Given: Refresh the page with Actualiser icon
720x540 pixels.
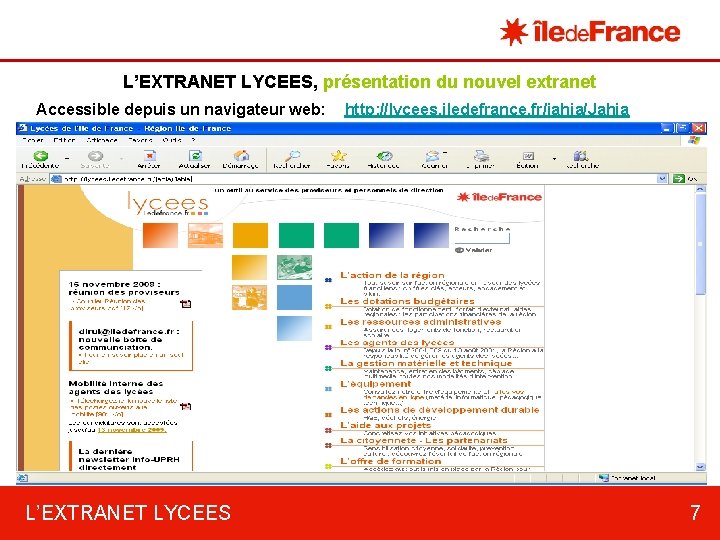Looking at the screenshot, I should coord(195,156).
